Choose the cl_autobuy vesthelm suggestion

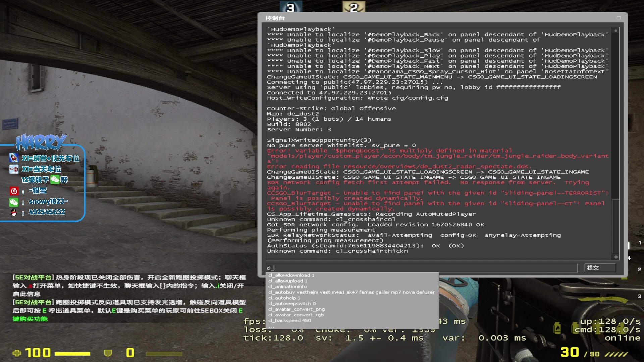click(x=352, y=292)
